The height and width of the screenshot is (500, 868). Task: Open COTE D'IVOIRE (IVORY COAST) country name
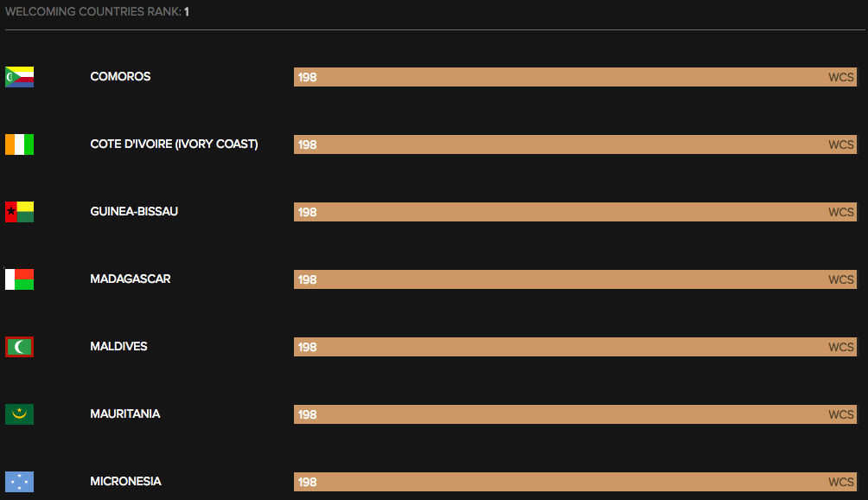[174, 144]
